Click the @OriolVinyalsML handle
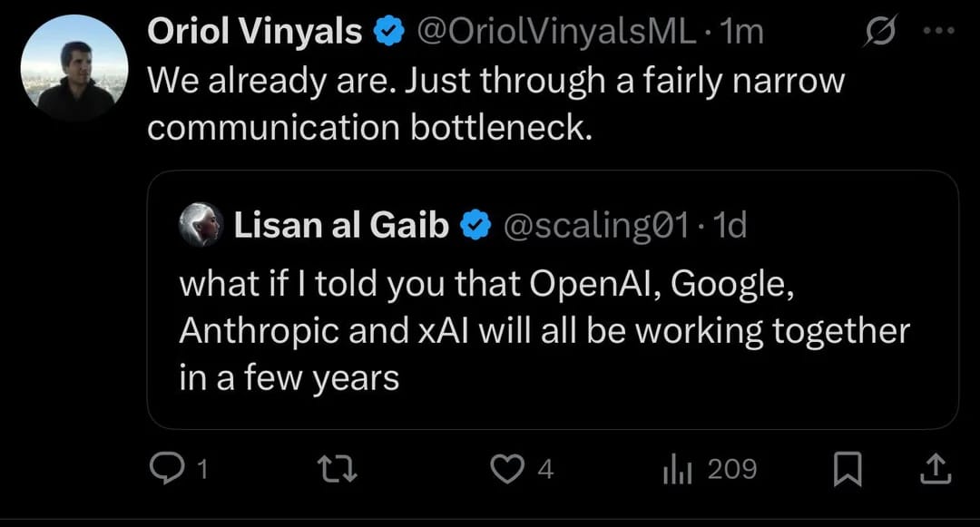 click(556, 31)
